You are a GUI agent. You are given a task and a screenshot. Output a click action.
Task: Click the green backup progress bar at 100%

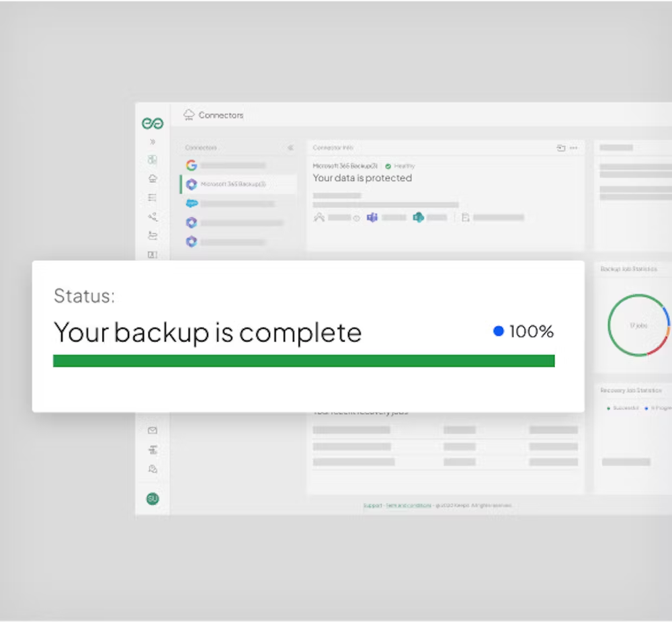pyautogui.click(x=304, y=361)
